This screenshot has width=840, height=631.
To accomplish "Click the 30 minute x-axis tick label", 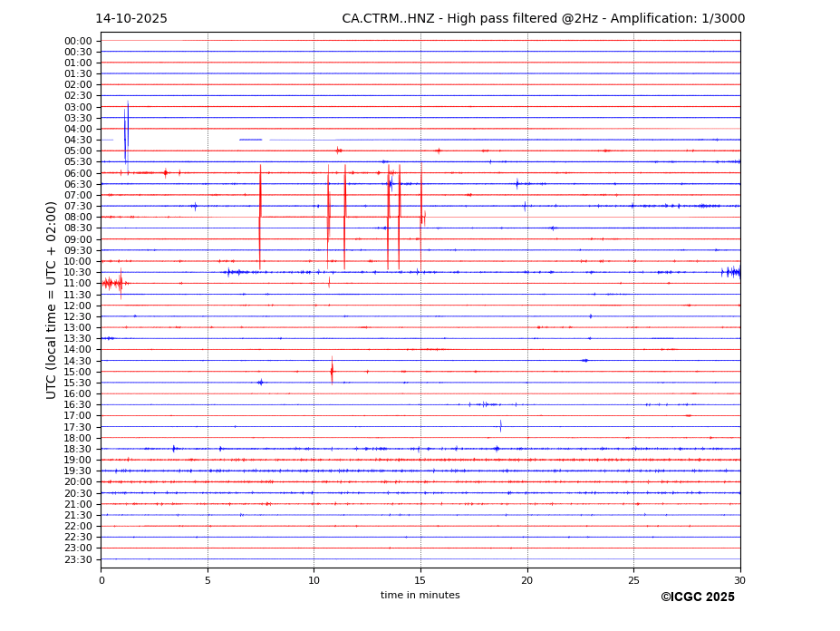I will click(739, 580).
